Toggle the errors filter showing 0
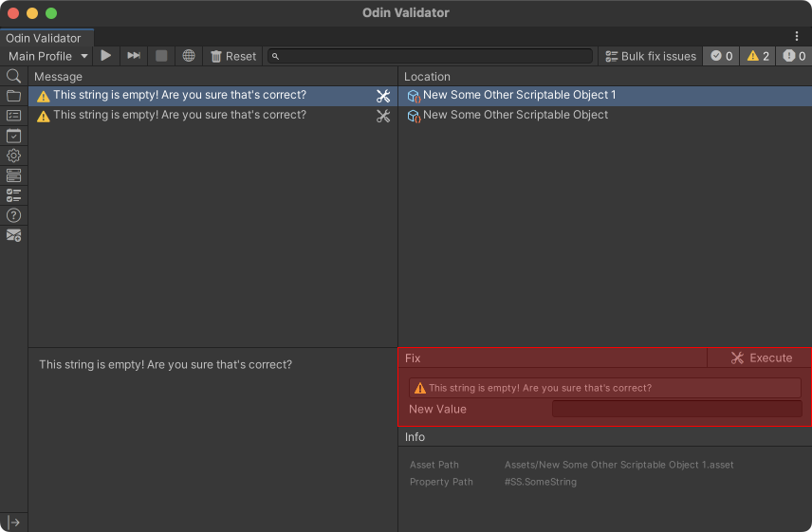The width and height of the screenshot is (812, 532). click(x=794, y=56)
